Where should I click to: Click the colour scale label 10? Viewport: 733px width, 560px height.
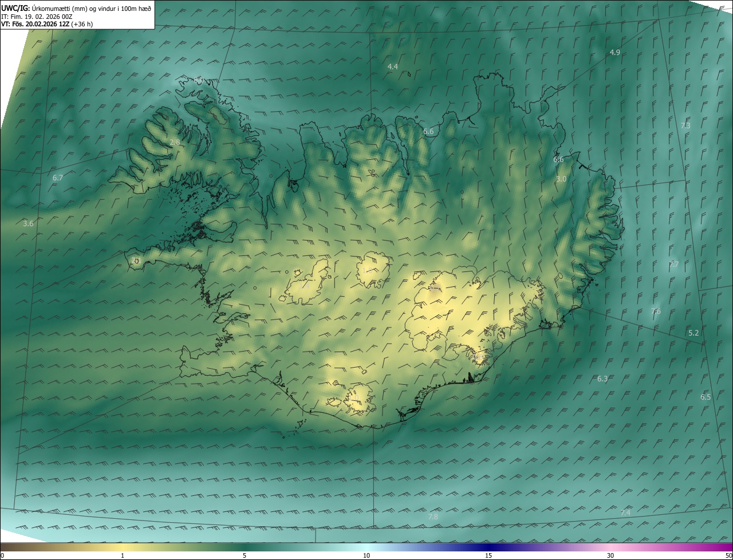pyautogui.click(x=366, y=555)
